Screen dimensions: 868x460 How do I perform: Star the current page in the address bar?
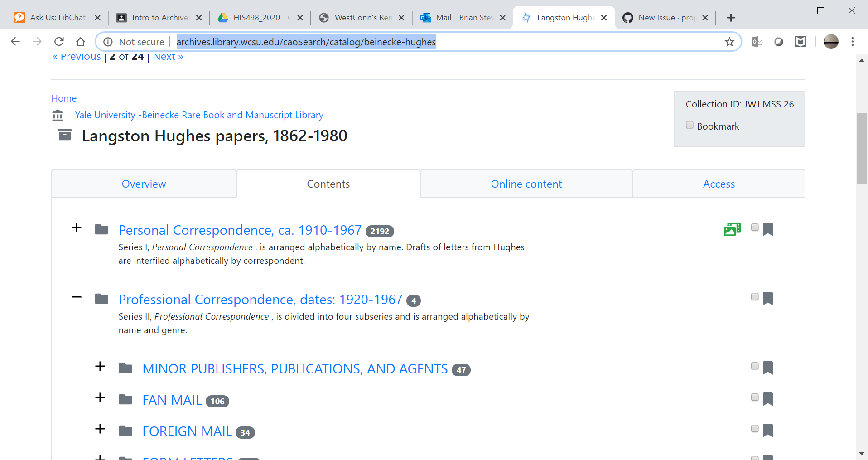click(x=729, y=42)
